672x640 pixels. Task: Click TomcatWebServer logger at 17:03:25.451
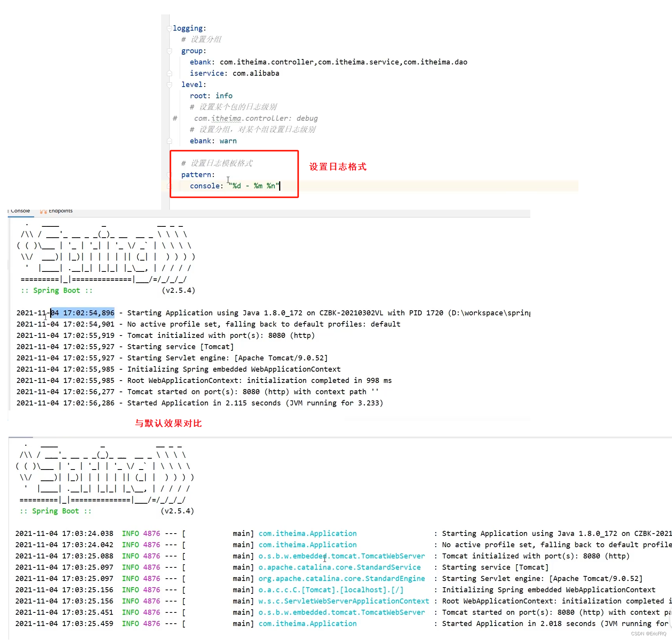click(342, 612)
